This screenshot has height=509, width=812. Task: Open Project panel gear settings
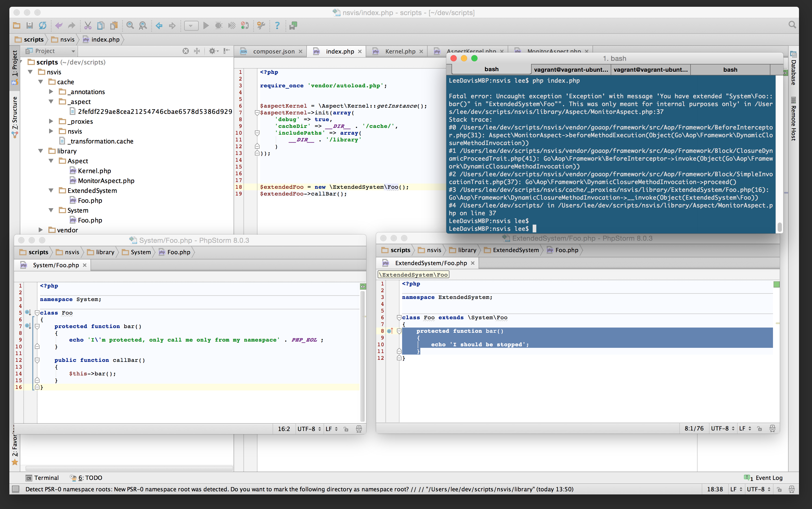(213, 51)
